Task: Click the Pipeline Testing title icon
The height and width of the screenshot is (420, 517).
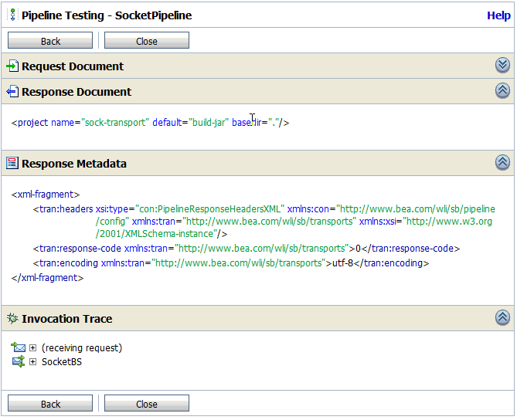Action: (x=13, y=15)
